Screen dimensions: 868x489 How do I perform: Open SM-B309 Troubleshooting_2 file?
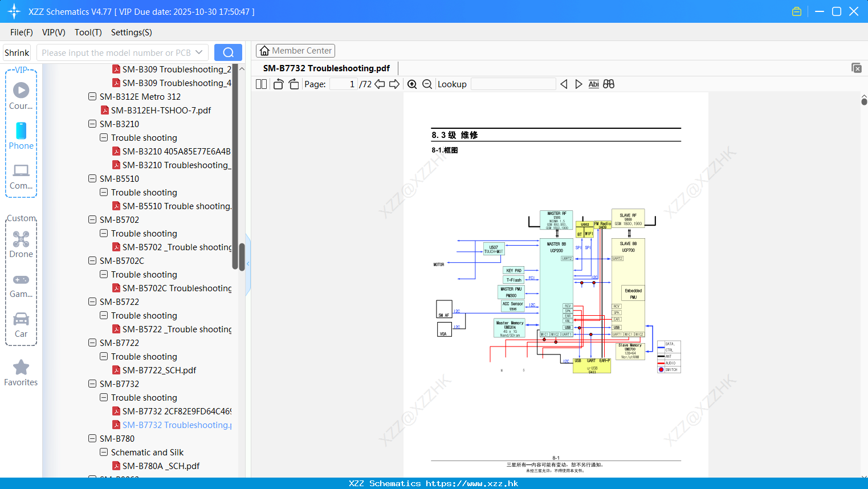[177, 69]
